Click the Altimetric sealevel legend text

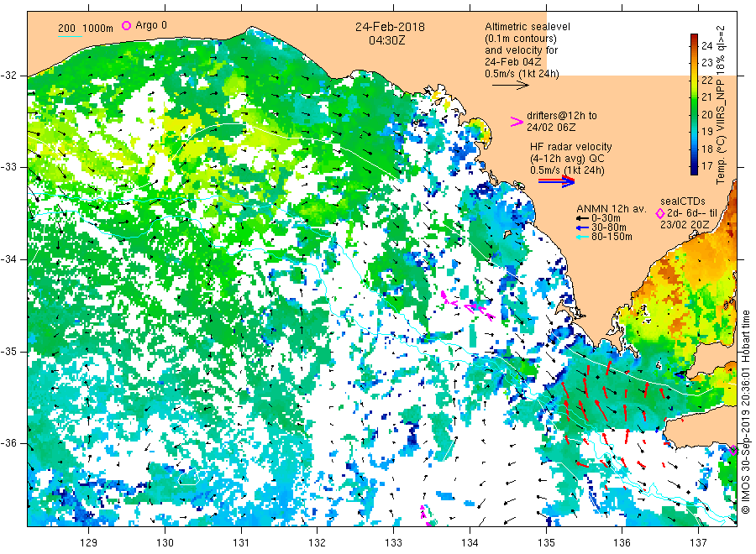528,27
